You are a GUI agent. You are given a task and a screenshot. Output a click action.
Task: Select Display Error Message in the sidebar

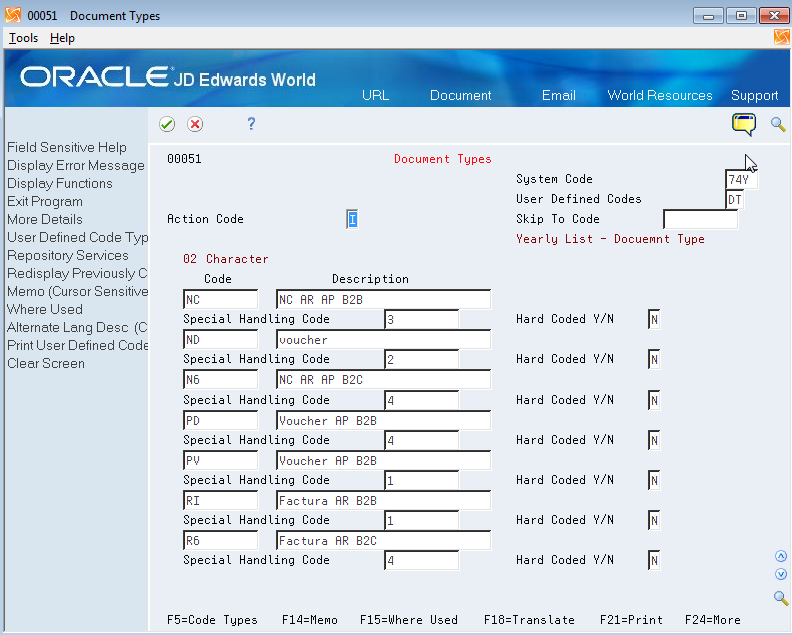pyautogui.click(x=76, y=166)
